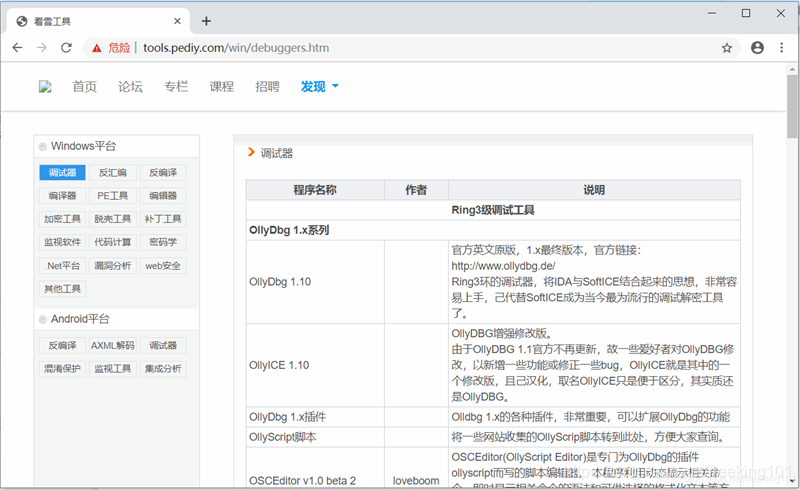Screen dimensions: 800x490
Task: Select the 其他工具 category
Action: coord(62,289)
